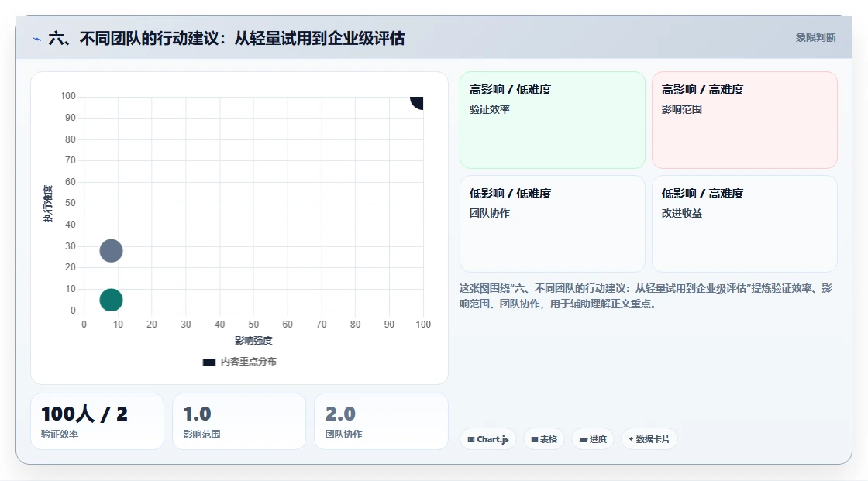Click the 团队协作 text in quadrant card
Screen dimensions: 868x481
(490, 213)
